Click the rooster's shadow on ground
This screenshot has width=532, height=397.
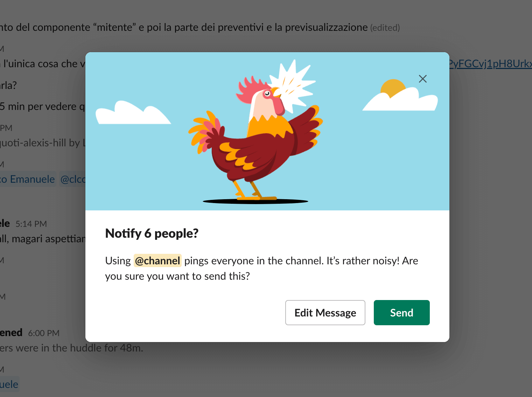(255, 201)
